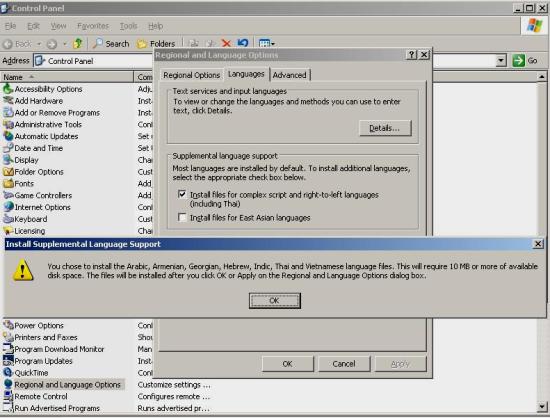Click the Details... button
The image size is (550, 418).
click(x=385, y=128)
